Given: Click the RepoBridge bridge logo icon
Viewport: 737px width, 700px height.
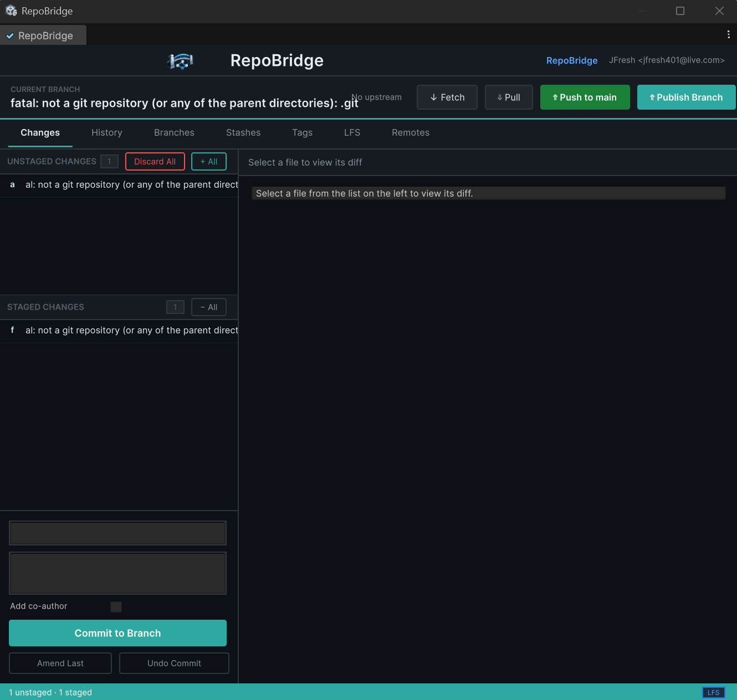Looking at the screenshot, I should tap(180, 61).
